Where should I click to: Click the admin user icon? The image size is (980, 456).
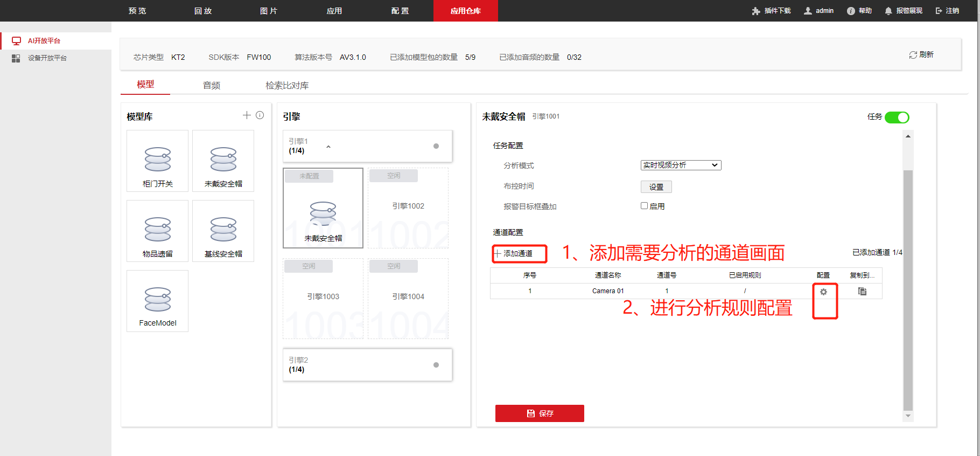pos(808,11)
